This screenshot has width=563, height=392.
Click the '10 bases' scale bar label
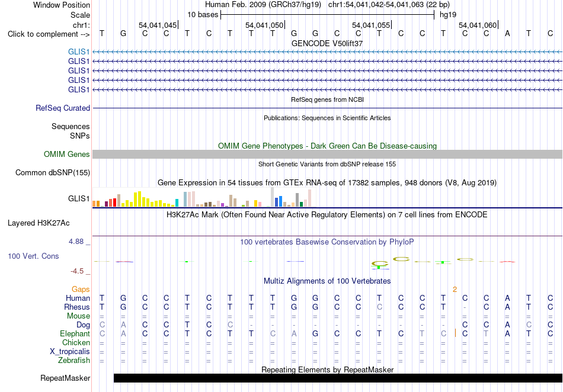tap(203, 15)
